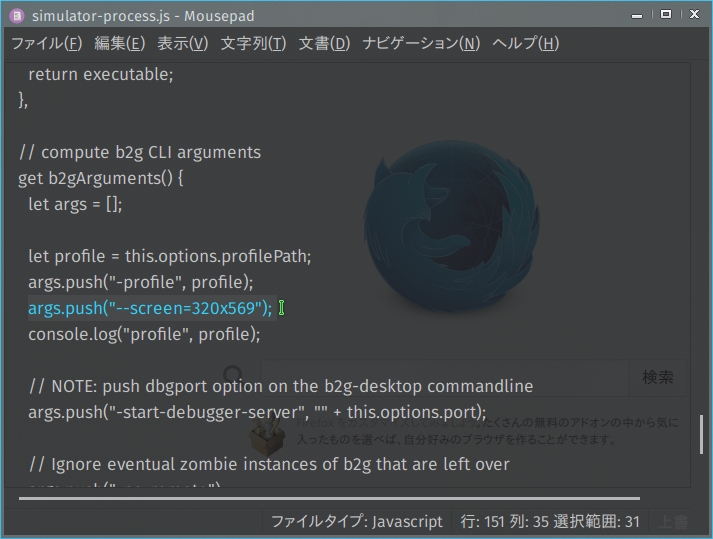This screenshot has width=713, height=539.
Task: Open the 文書(D) menu
Action: pos(324,44)
